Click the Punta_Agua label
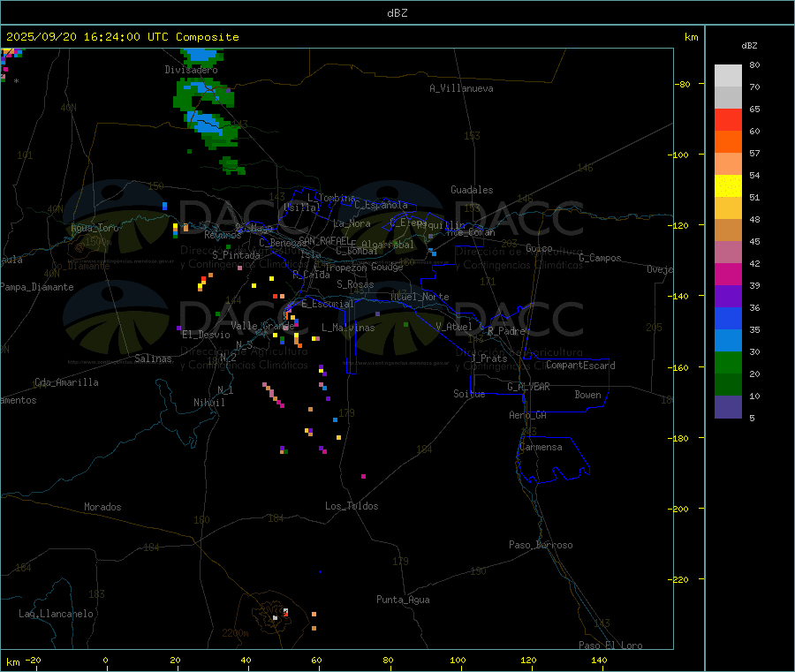Screen dimensions: 795x672 [403, 600]
